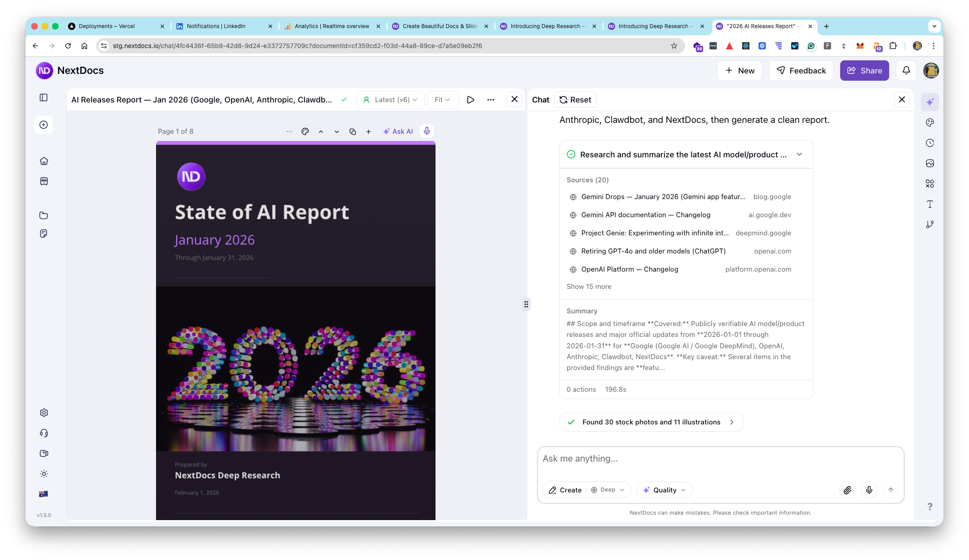The height and width of the screenshot is (560, 969).
Task: Toggle the left sidebar panel
Action: [44, 97]
